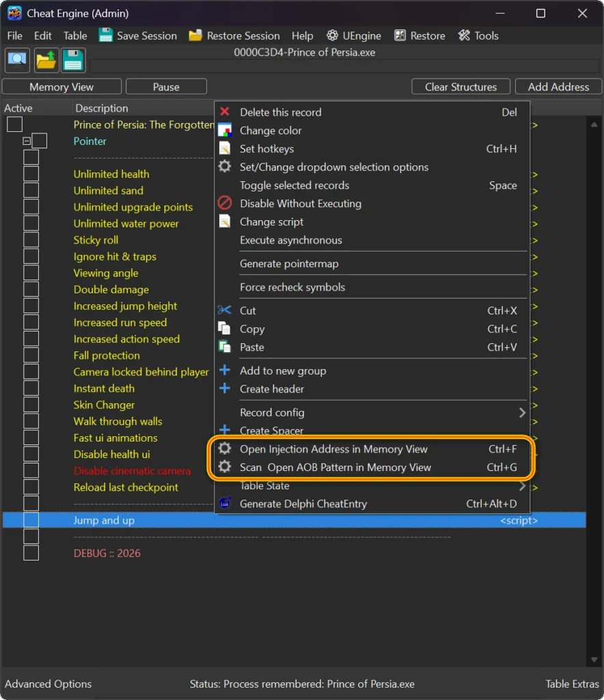The width and height of the screenshot is (604, 700).
Task: Select the Disable cinematic camera row
Action: tap(132, 470)
